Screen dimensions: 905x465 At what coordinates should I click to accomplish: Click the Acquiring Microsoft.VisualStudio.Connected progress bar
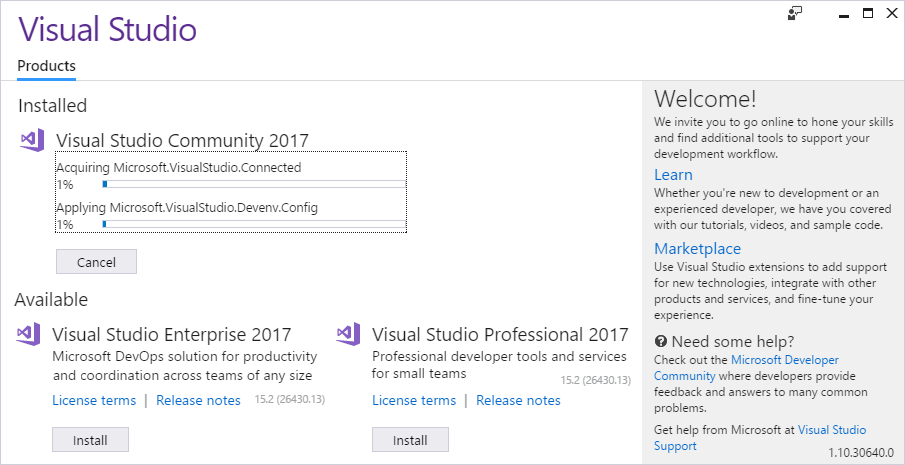254,184
